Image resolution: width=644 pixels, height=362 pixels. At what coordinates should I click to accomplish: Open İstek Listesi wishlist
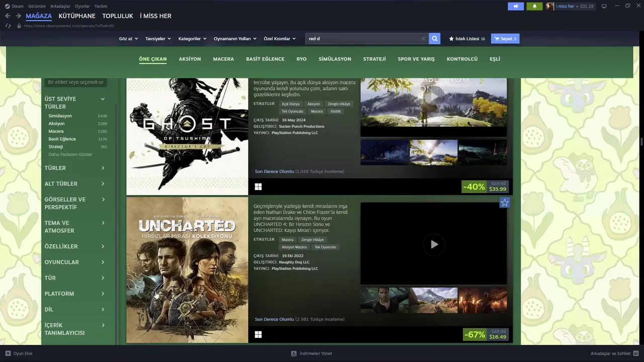point(467,39)
